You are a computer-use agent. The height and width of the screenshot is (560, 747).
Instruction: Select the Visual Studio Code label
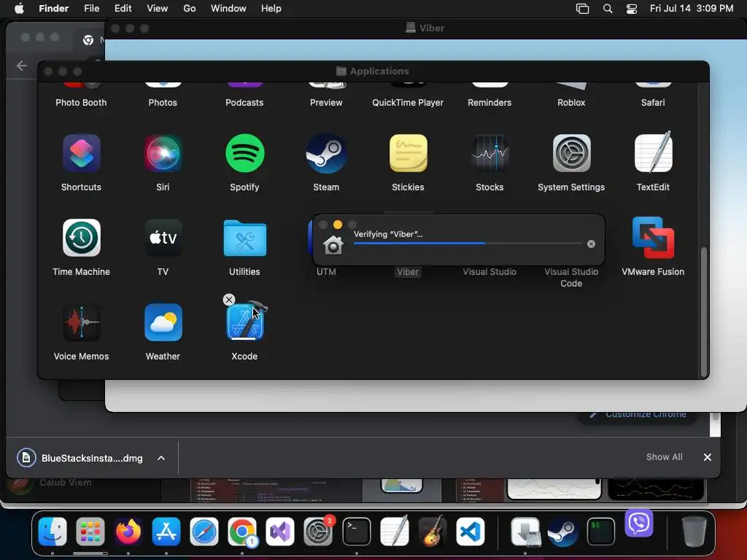[x=571, y=278]
